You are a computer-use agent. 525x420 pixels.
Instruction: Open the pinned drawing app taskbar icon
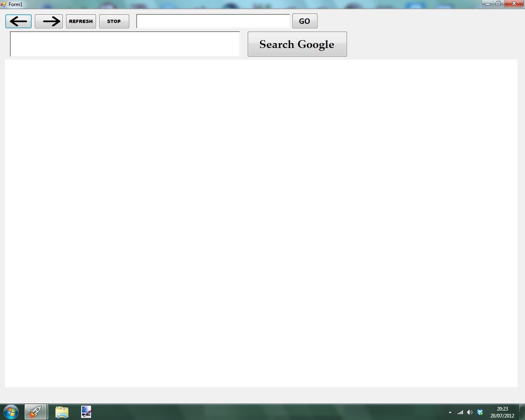pos(86,412)
